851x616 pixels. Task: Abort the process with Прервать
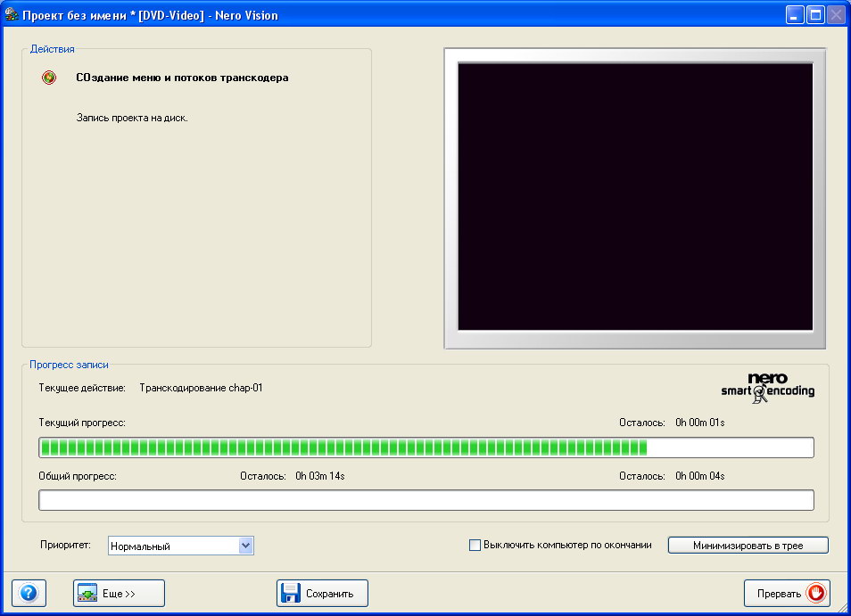pos(787,593)
